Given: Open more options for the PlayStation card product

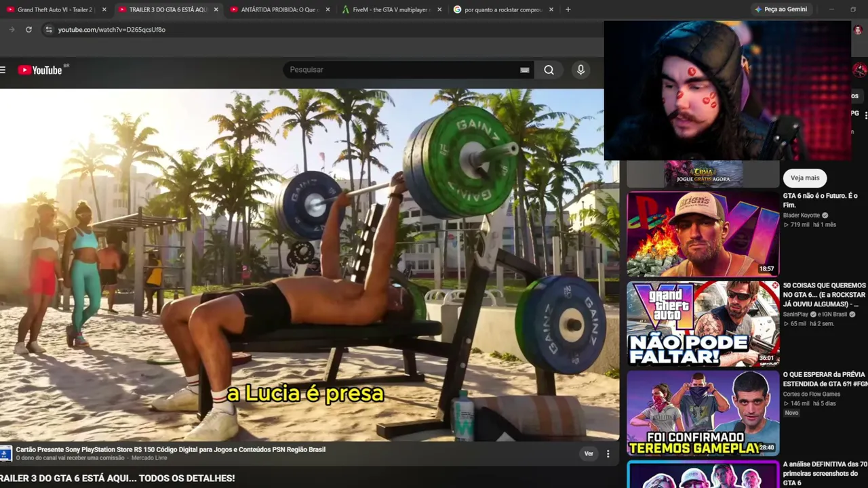Looking at the screenshot, I should pos(608,453).
